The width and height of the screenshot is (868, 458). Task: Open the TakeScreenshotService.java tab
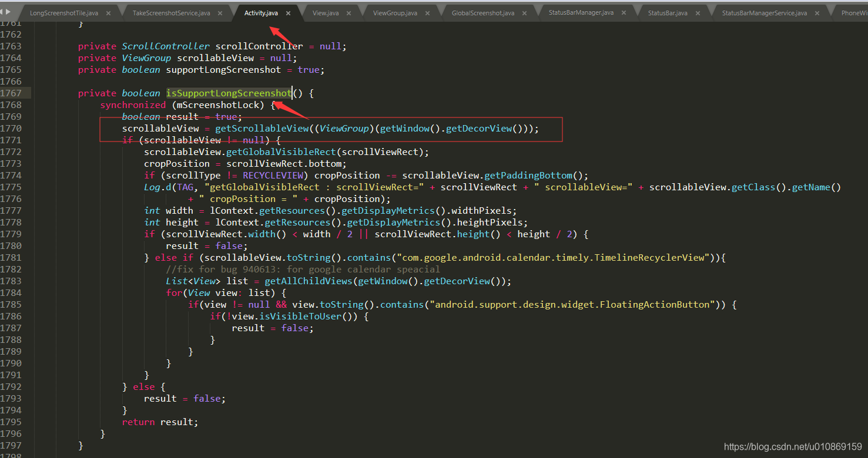click(x=171, y=12)
